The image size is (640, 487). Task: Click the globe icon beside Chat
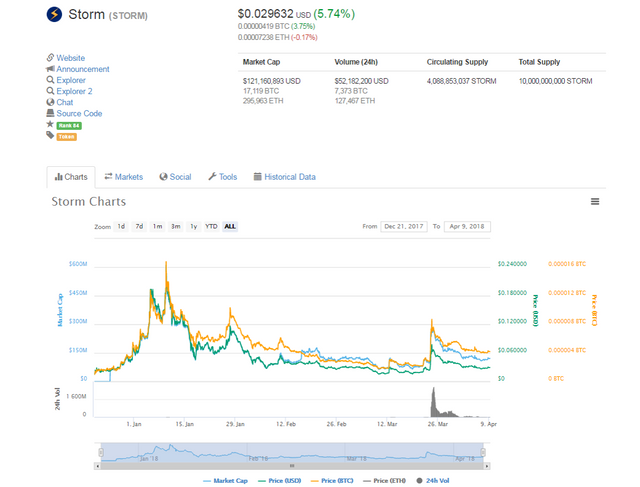50,102
